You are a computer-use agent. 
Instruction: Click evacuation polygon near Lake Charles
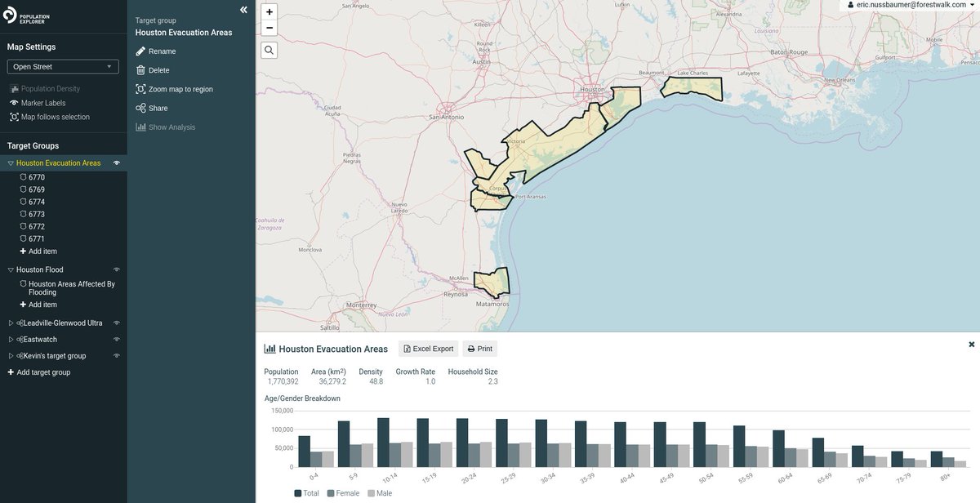point(693,87)
